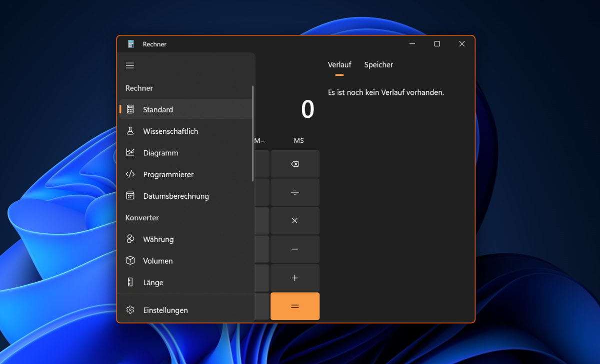The image size is (600, 364).
Task: Choose Wissenschaftlich mode label
Action: pyautogui.click(x=170, y=131)
